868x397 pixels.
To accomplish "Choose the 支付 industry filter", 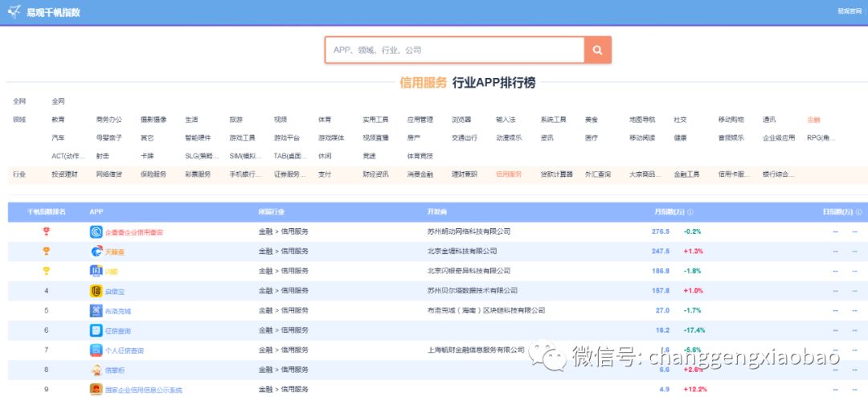I will point(325,174).
